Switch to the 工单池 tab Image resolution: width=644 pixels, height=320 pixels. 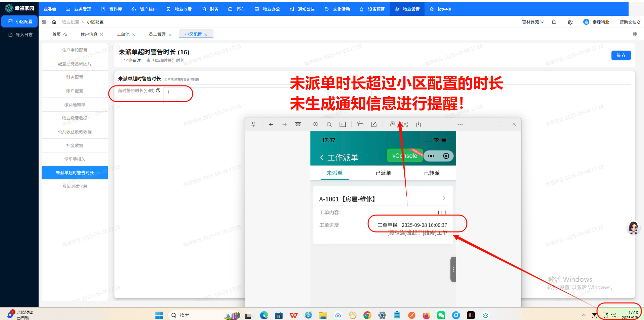tap(123, 35)
